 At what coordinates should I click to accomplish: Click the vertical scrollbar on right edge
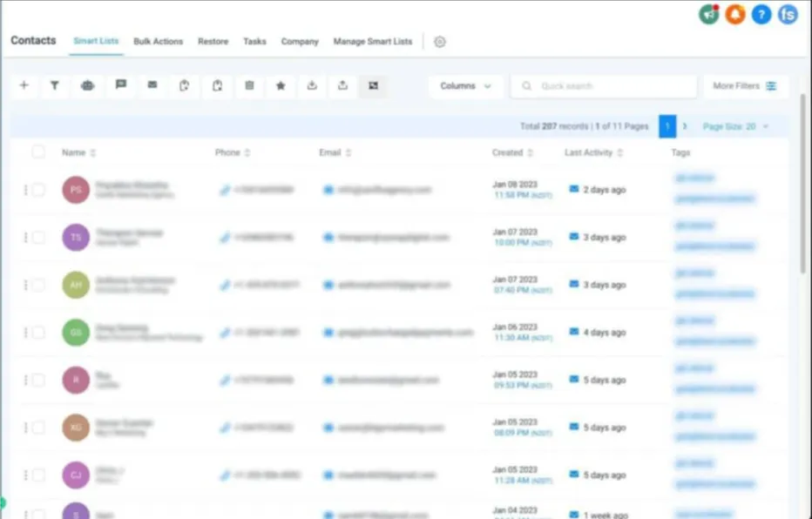click(x=803, y=184)
